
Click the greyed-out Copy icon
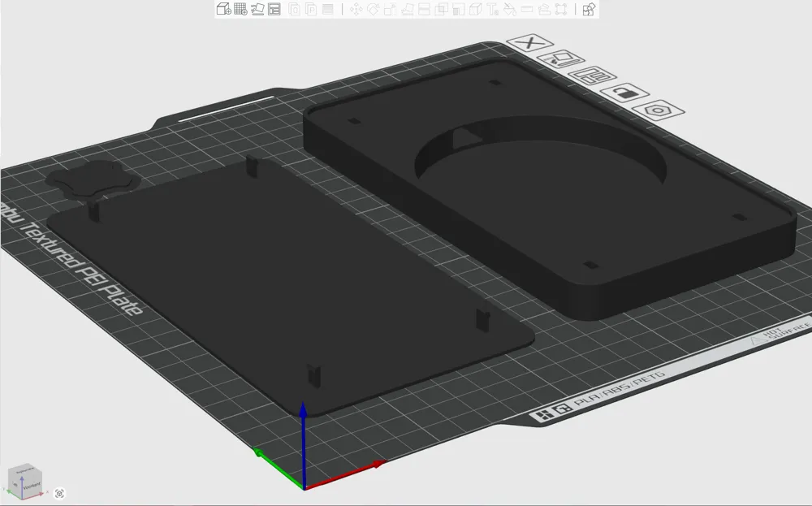click(294, 9)
